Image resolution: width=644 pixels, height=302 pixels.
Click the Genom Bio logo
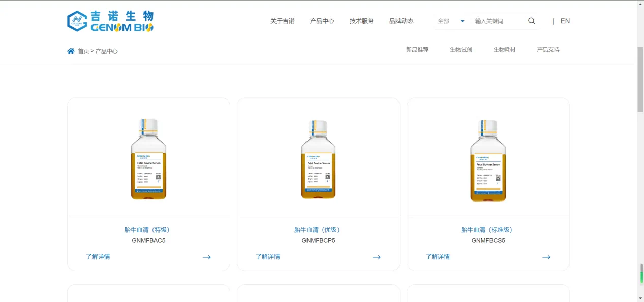click(x=110, y=21)
